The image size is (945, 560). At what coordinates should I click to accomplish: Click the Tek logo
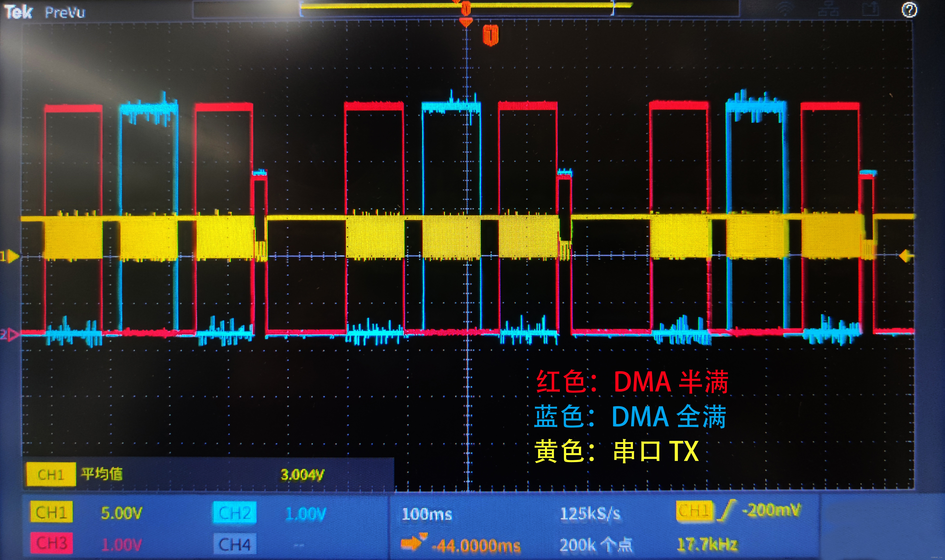pos(18,12)
